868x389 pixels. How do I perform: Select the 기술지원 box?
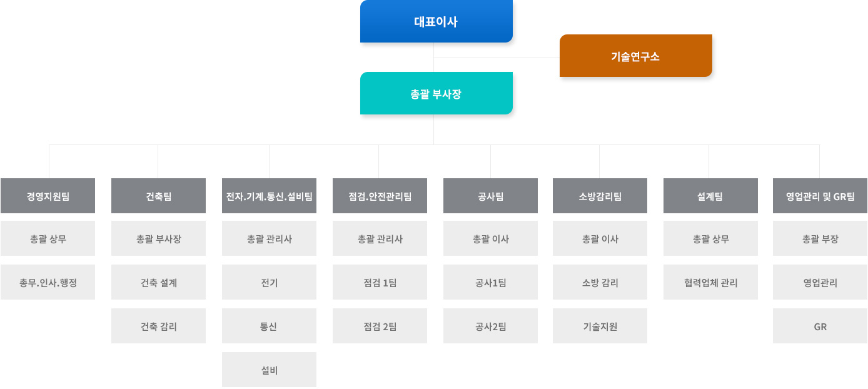click(x=600, y=326)
